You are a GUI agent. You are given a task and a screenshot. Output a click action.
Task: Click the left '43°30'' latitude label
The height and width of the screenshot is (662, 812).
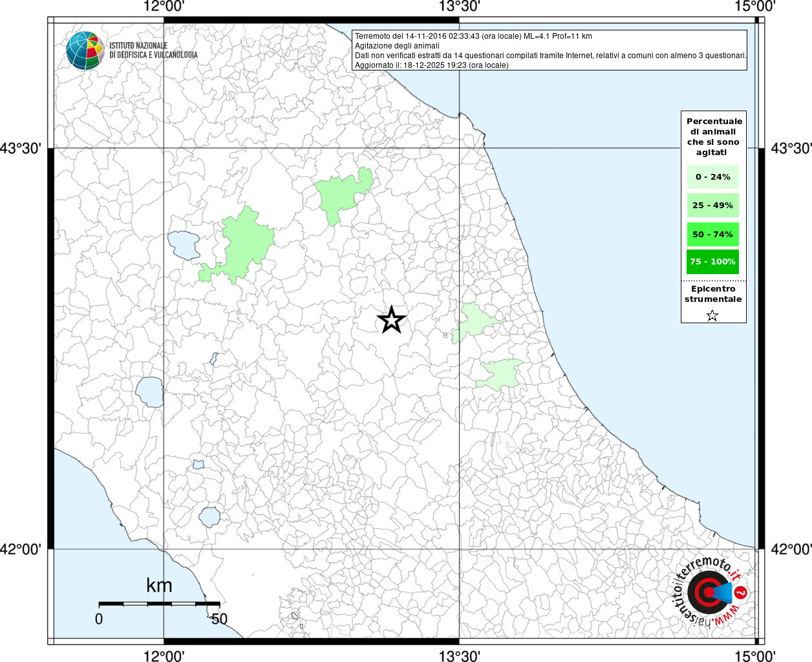21,148
